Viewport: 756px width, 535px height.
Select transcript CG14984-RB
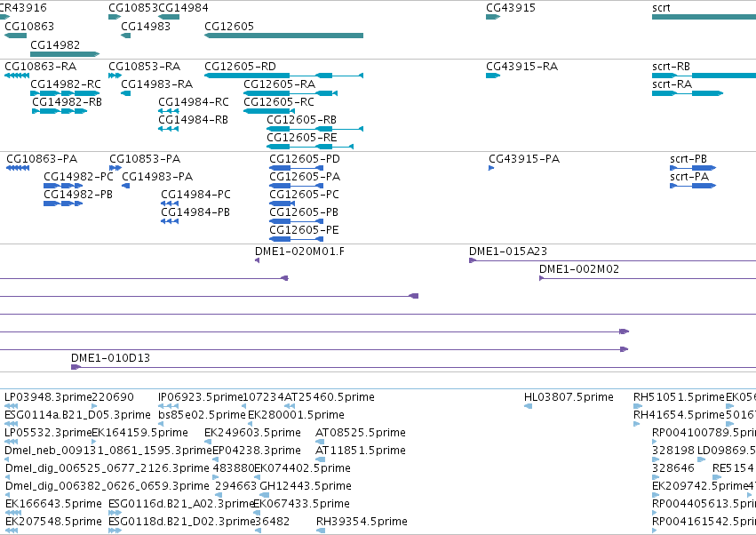pos(169,129)
